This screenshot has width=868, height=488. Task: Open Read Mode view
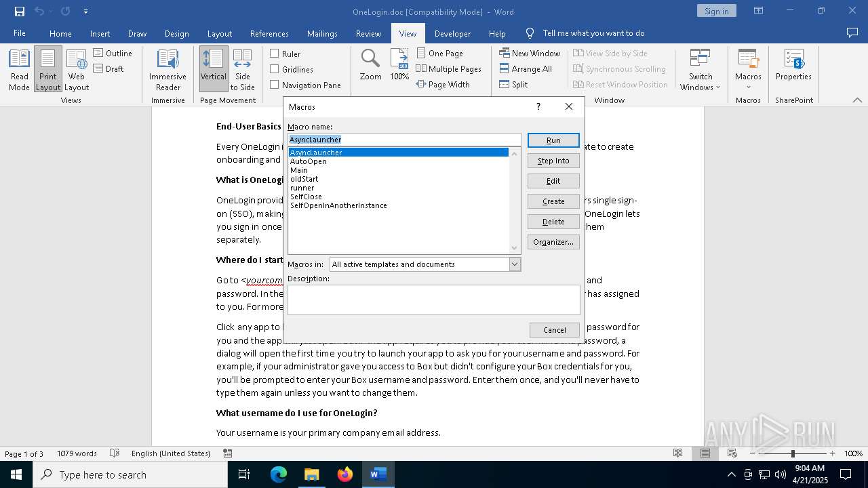(x=19, y=70)
